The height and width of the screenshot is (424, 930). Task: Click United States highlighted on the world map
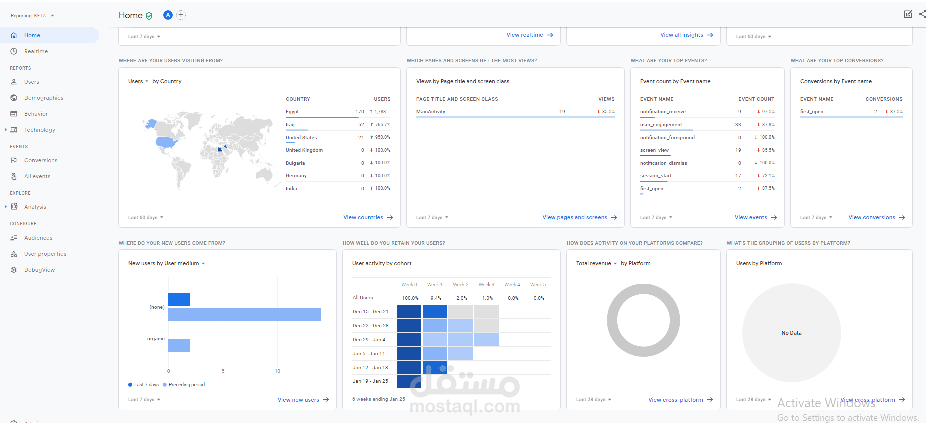167,142
